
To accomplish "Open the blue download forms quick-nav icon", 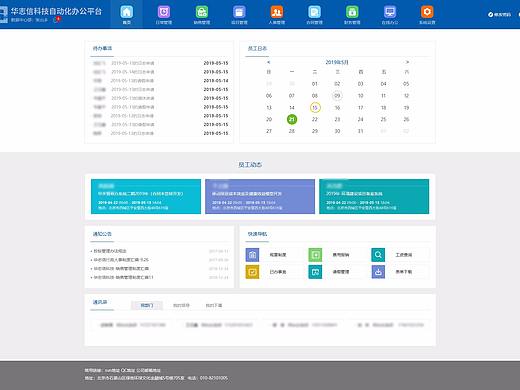I will [378, 272].
